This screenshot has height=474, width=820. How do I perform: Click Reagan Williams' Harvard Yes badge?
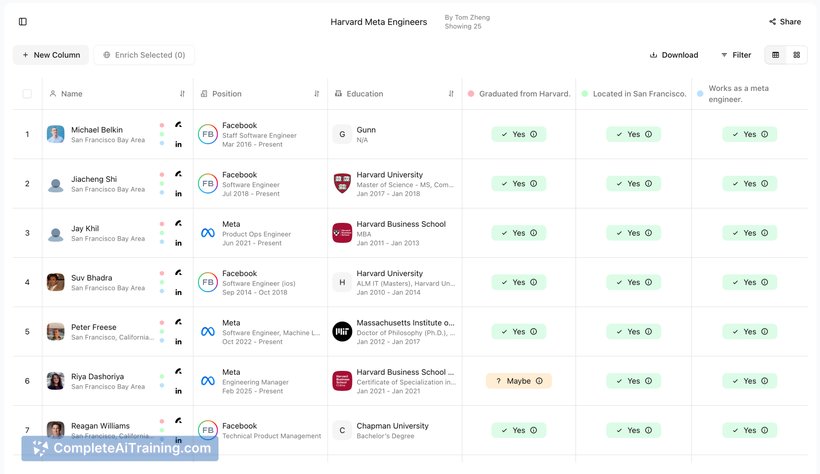pyautogui.click(x=518, y=430)
